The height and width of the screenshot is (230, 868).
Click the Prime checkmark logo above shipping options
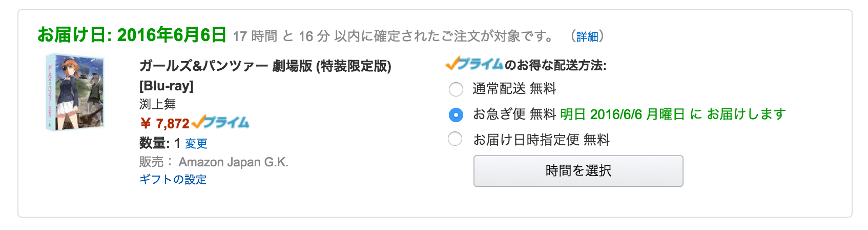(x=474, y=64)
